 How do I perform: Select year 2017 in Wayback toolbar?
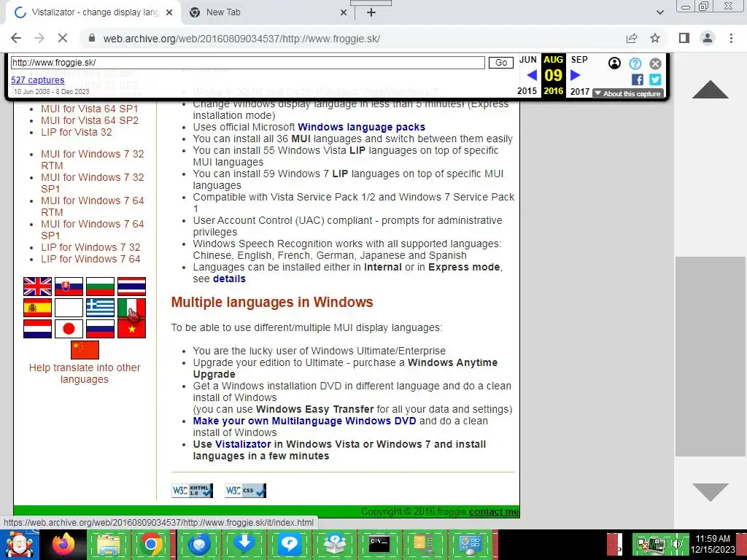point(580,91)
